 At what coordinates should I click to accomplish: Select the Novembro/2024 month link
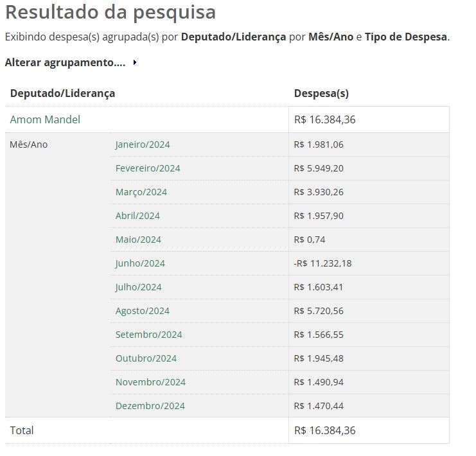click(150, 382)
